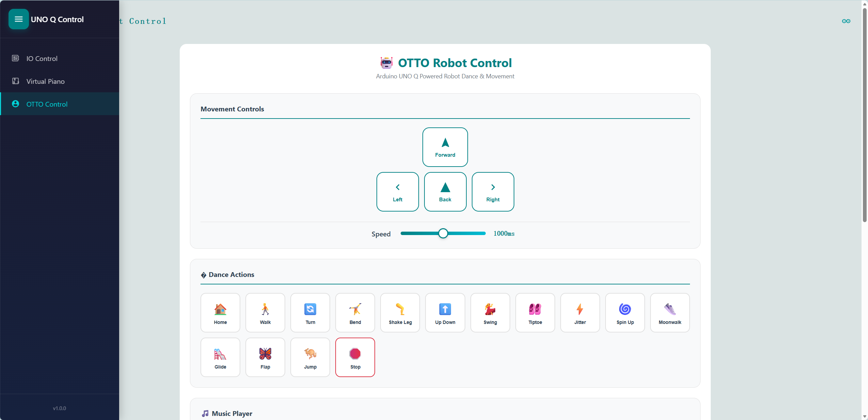Open Virtual Piano page
Viewport: 868px width, 420px height.
(x=60, y=81)
